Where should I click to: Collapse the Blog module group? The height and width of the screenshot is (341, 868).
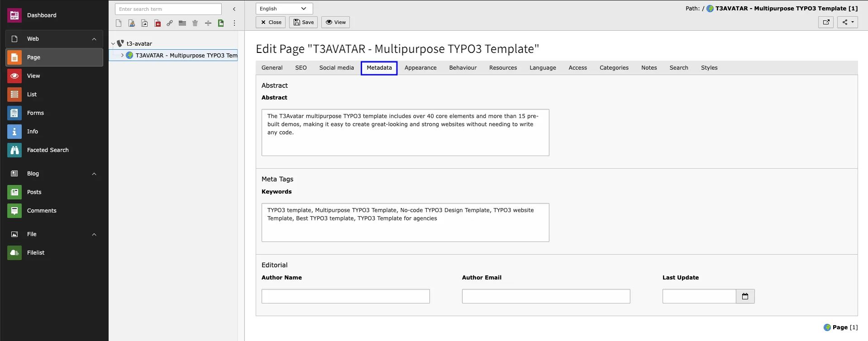tap(94, 174)
